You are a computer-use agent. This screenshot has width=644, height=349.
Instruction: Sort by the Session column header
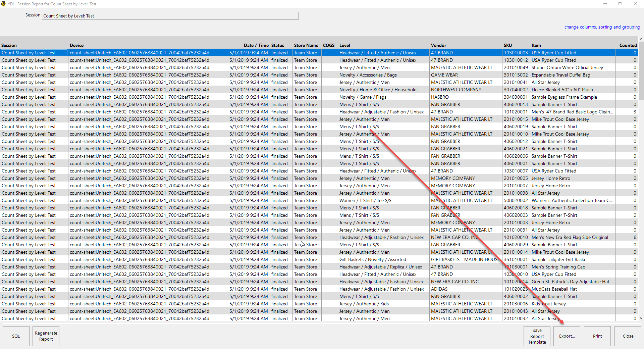pos(9,45)
